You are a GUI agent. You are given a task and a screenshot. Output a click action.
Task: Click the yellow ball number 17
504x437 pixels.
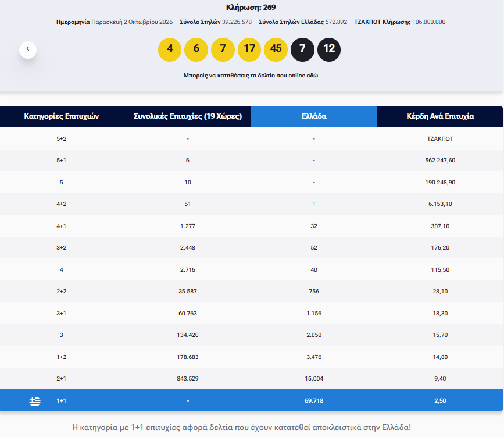tap(249, 49)
